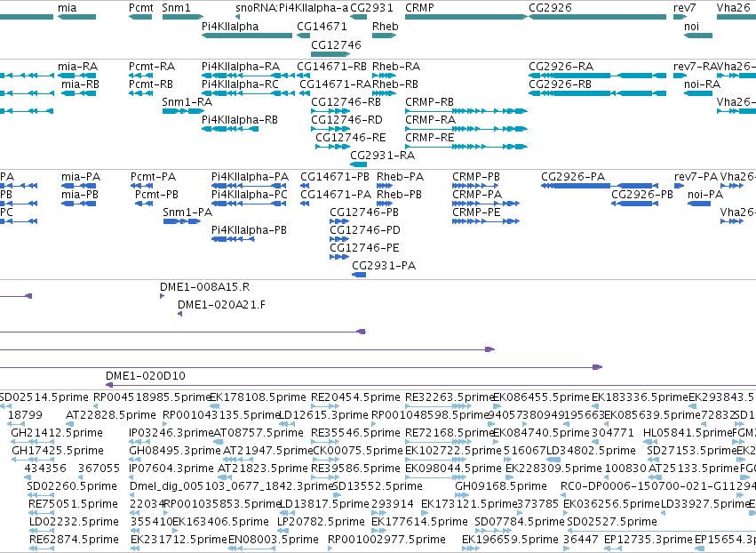Viewport: 756px width, 553px height.
Task: Select the mia-RA transcript
Action: pyautogui.click(x=76, y=76)
